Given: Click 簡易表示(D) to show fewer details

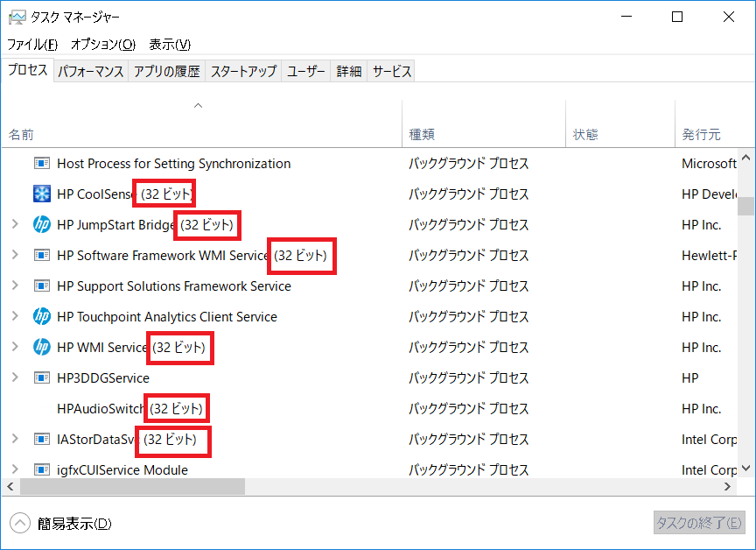Looking at the screenshot, I should (74, 524).
